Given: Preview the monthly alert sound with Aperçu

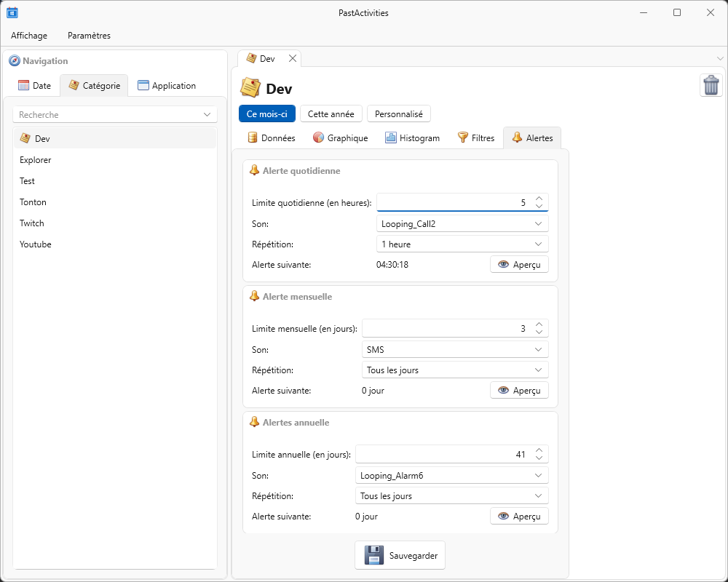Looking at the screenshot, I should (519, 390).
